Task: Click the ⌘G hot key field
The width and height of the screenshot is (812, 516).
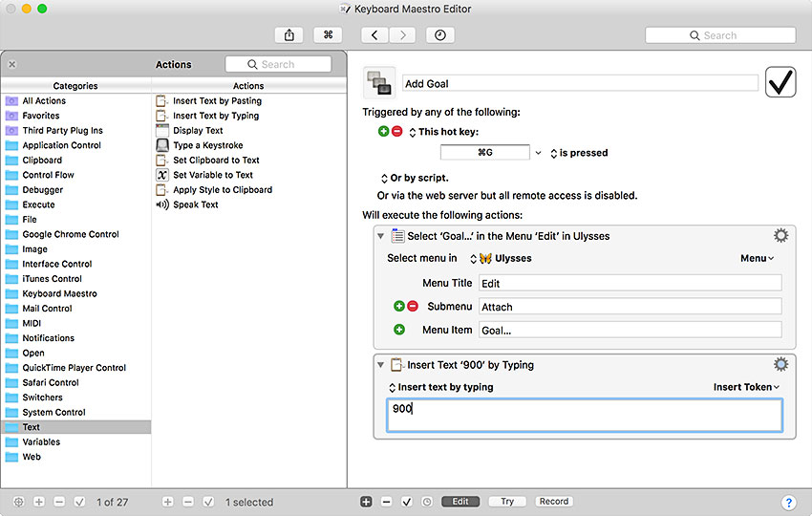Action: pos(484,153)
